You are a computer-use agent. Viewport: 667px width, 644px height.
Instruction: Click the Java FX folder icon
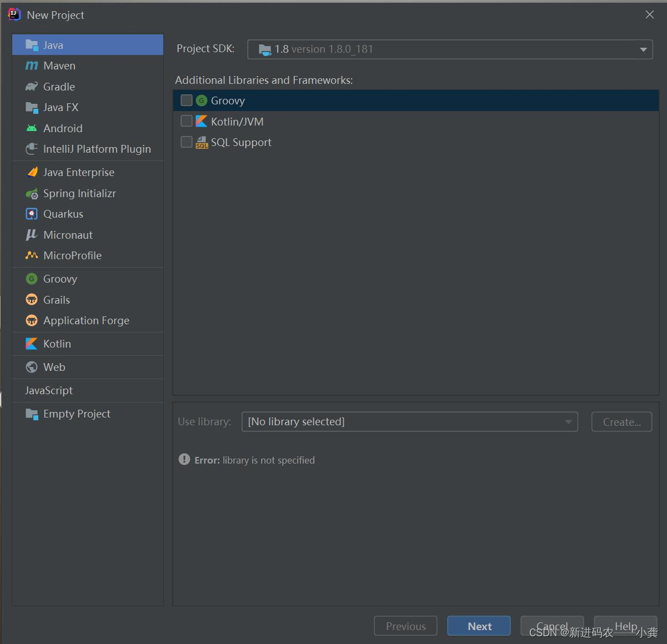(32, 107)
